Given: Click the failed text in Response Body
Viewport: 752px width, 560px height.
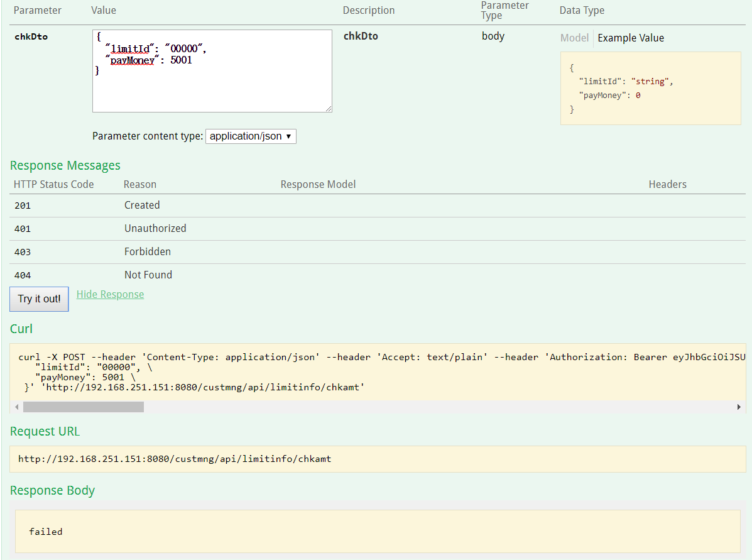Looking at the screenshot, I should tap(45, 531).
